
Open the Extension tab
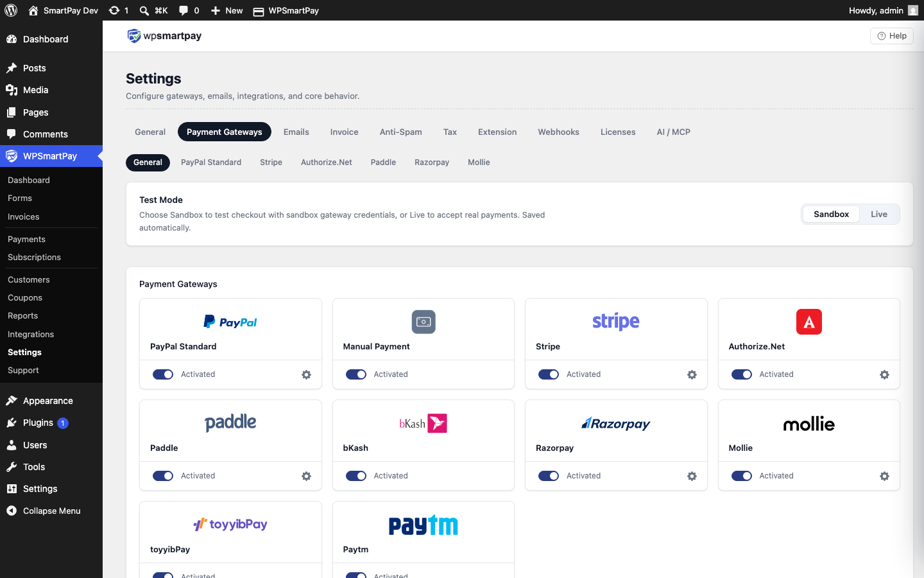(497, 132)
